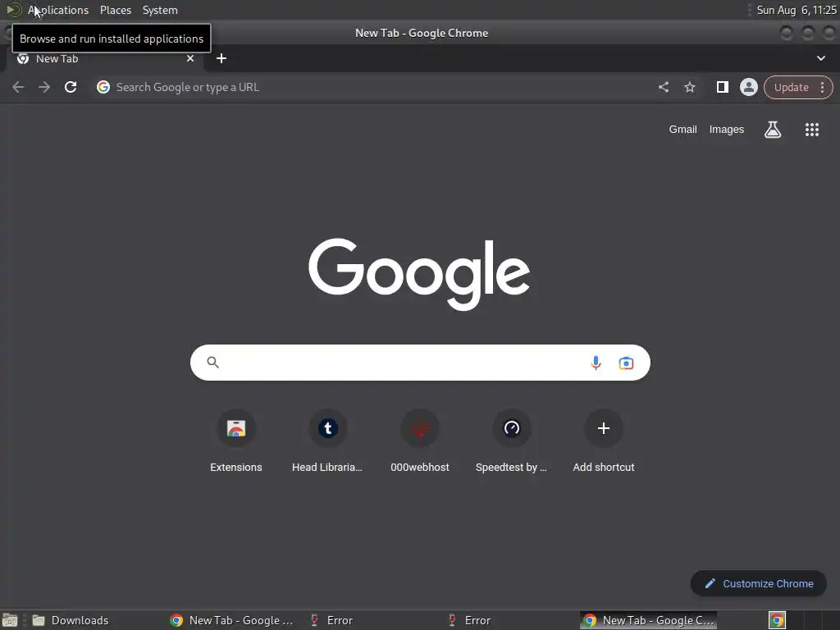Screen dimensions: 840x630
Task: Click the Customize Chrome button
Action: (x=759, y=583)
